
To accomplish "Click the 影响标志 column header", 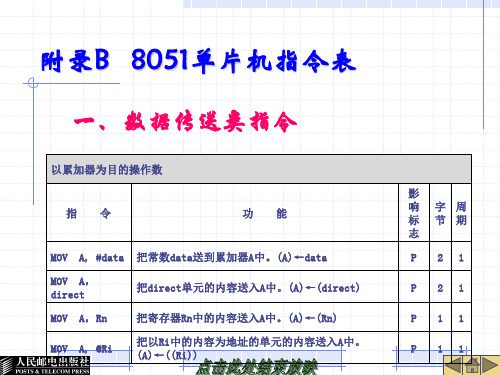I will coord(414,213).
